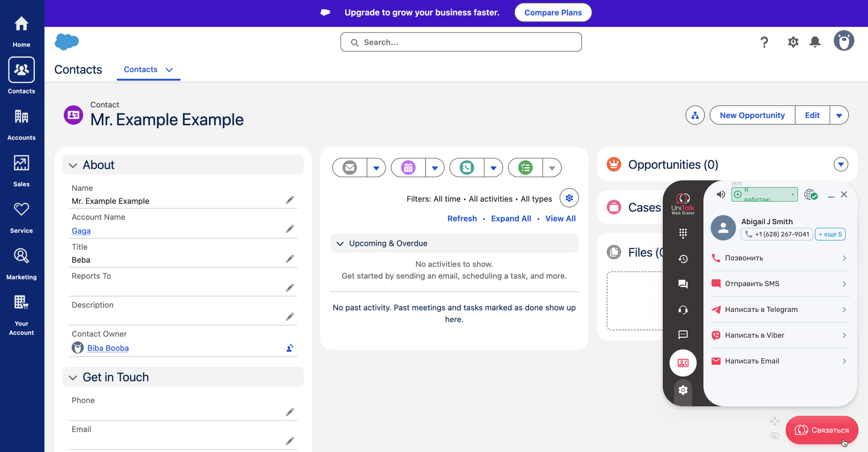Show more numbers via '+ еще 5'
Screen dimensions: 868x452
click(x=830, y=234)
